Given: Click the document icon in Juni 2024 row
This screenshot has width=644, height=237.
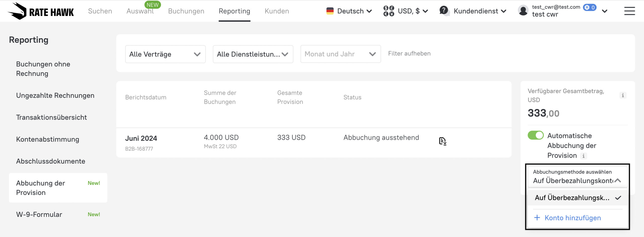Looking at the screenshot, I should click(x=442, y=141).
